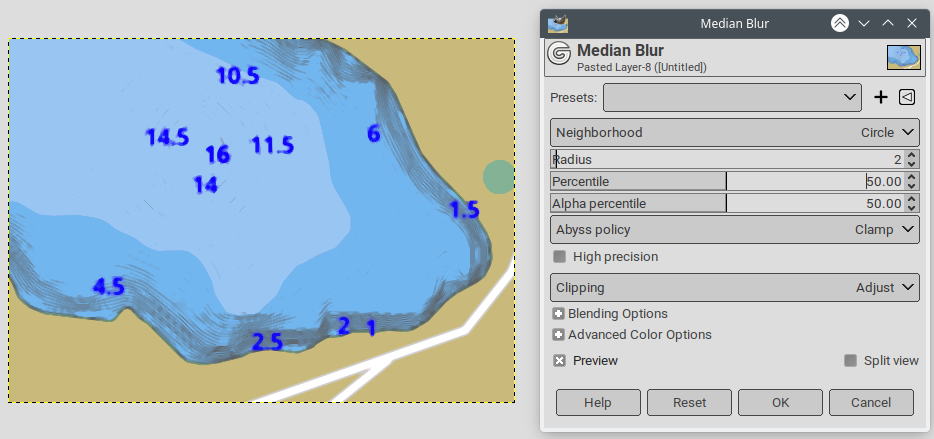This screenshot has height=439, width=934.
Task: Click the layer preview thumbnail in dialog header
Action: [904, 58]
